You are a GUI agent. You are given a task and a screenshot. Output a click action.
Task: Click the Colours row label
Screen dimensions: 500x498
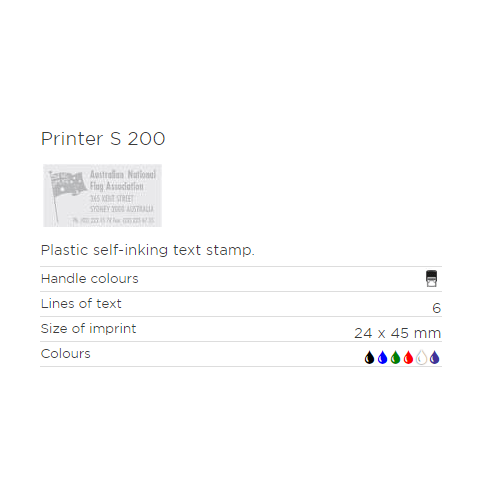pos(66,354)
